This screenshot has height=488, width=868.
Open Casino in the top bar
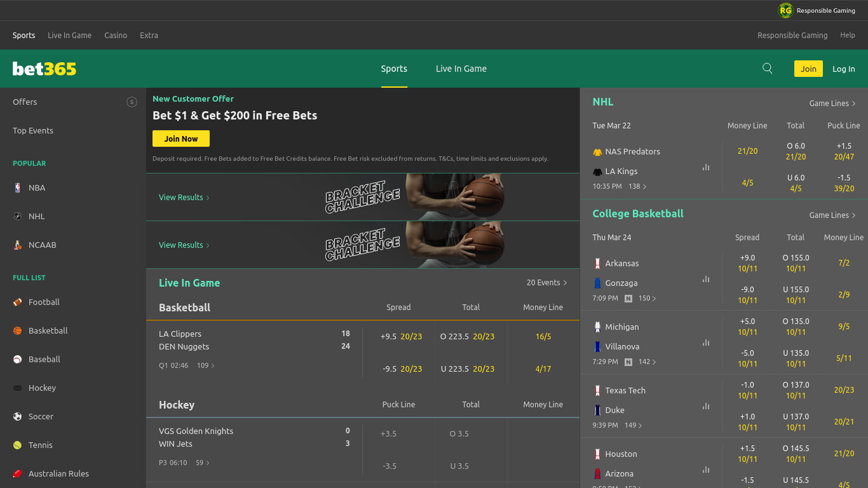click(116, 36)
